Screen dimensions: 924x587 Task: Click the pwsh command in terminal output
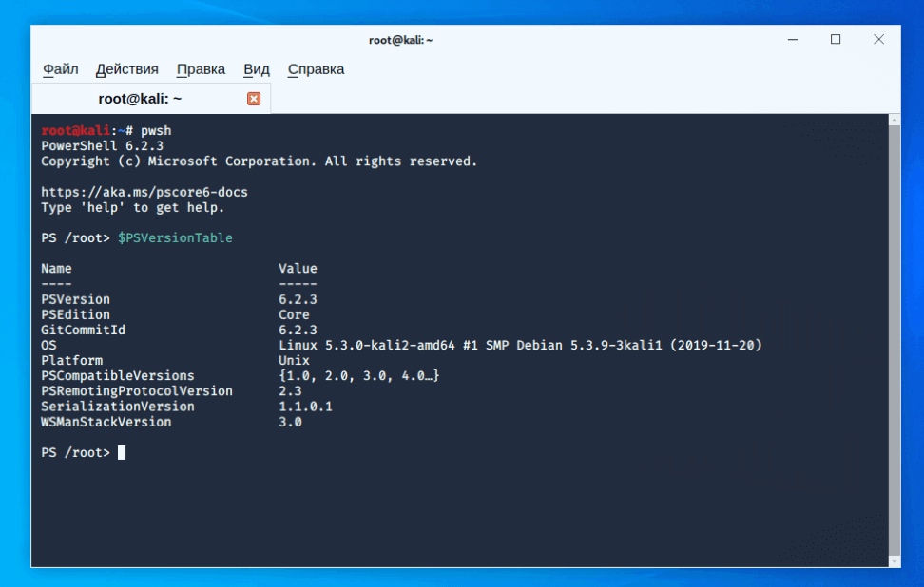pos(155,130)
